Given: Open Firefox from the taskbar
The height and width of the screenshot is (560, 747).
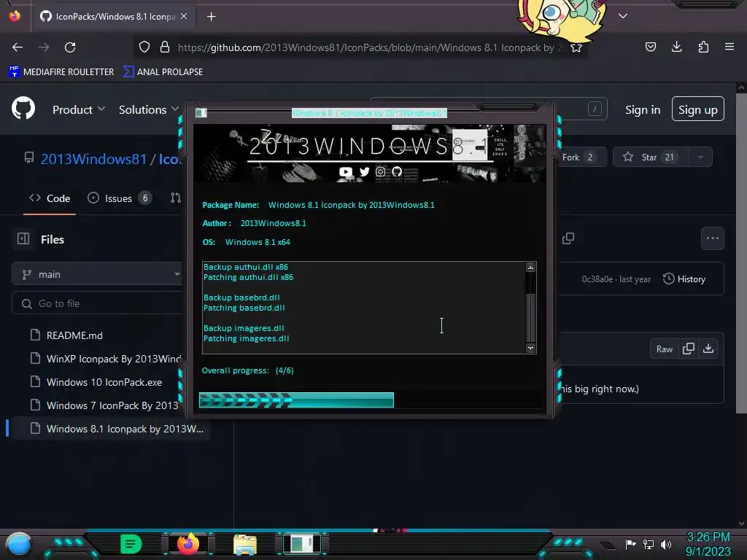Looking at the screenshot, I should [x=188, y=544].
